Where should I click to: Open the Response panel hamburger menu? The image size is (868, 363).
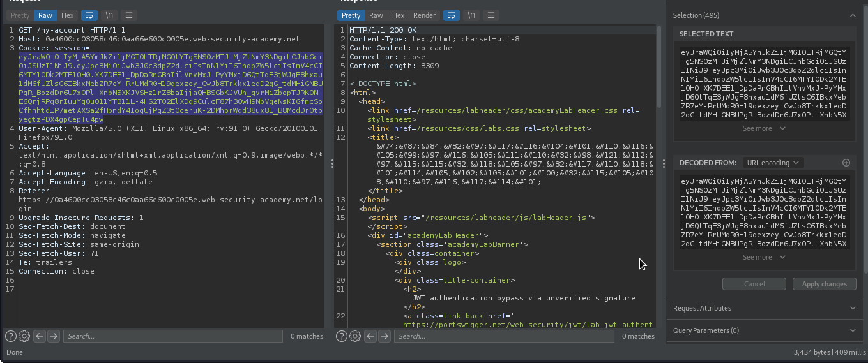click(491, 15)
